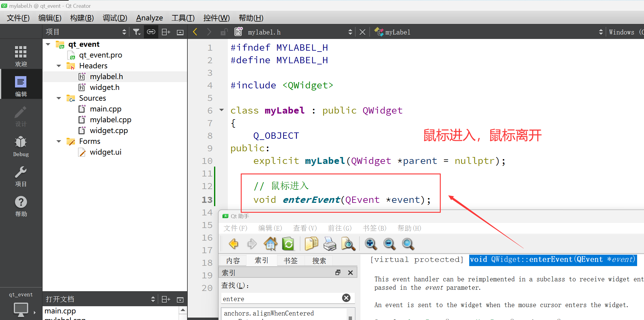Reset zoom in Qt 助手
The image size is (644, 320).
408,244
